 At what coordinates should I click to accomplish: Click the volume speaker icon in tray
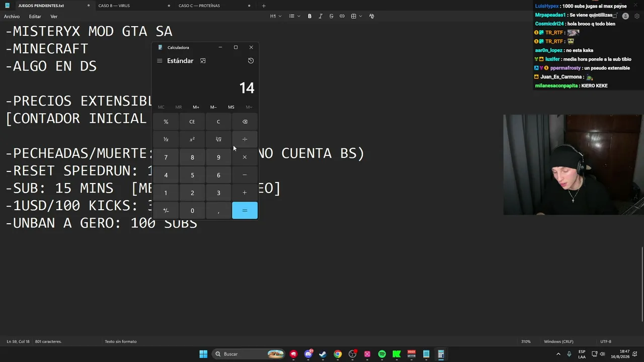602,354
